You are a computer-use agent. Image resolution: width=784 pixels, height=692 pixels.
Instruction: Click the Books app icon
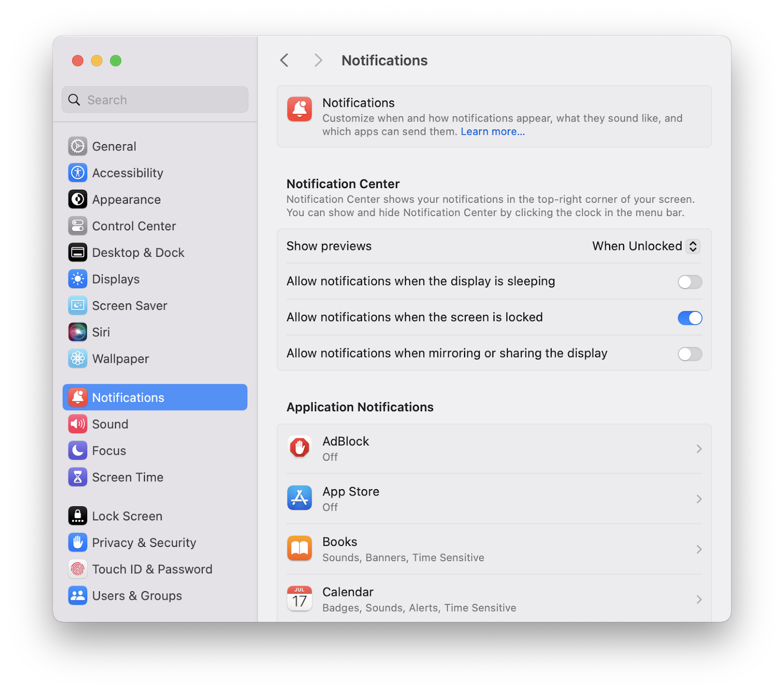299,548
